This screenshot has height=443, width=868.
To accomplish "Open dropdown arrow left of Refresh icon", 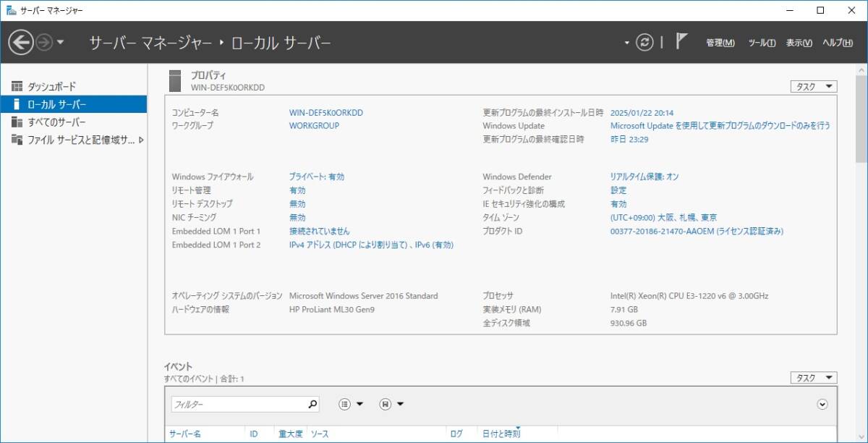I will pyautogui.click(x=627, y=43).
